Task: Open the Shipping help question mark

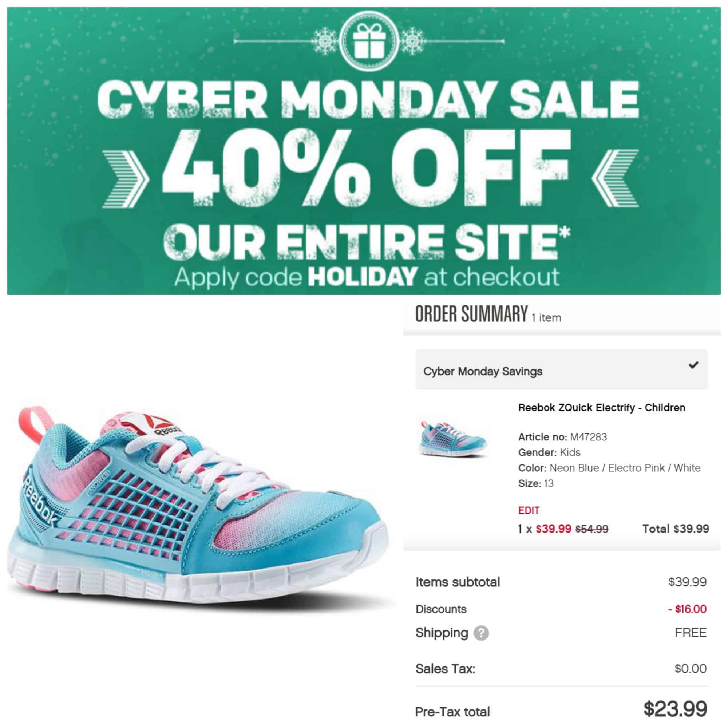Action: [481, 633]
